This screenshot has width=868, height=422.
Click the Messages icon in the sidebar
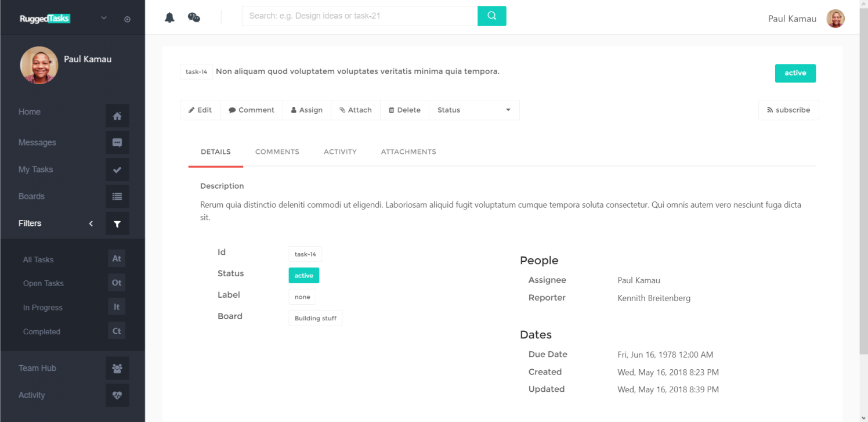[117, 142]
